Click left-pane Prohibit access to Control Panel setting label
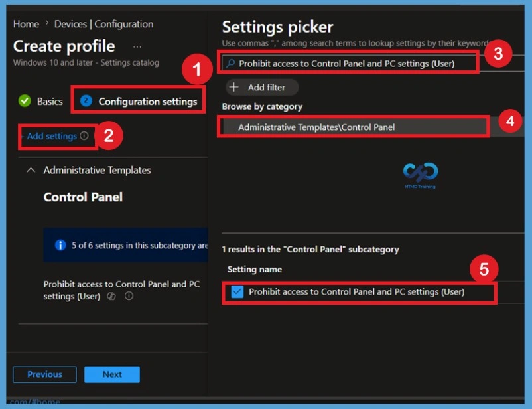This screenshot has height=409, width=532. 121,290
